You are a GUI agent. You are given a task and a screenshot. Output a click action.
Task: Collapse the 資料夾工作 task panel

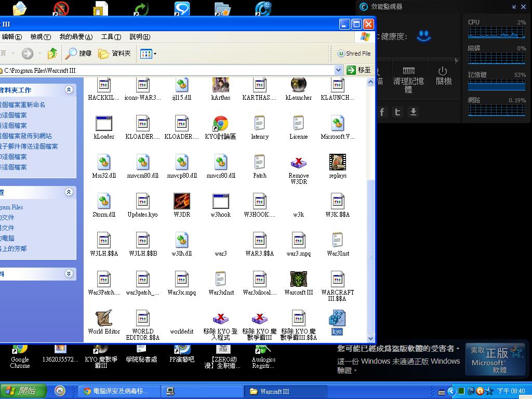pyautogui.click(x=69, y=89)
